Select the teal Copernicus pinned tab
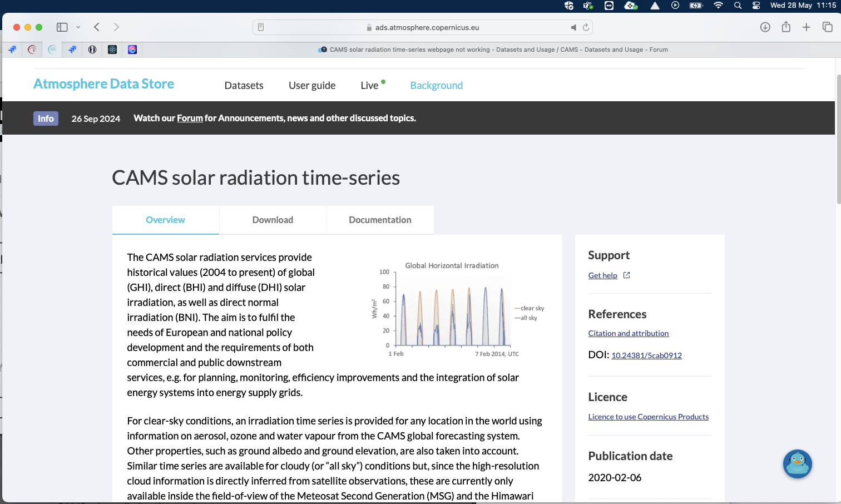Image resolution: width=841 pixels, height=504 pixels. (52, 50)
